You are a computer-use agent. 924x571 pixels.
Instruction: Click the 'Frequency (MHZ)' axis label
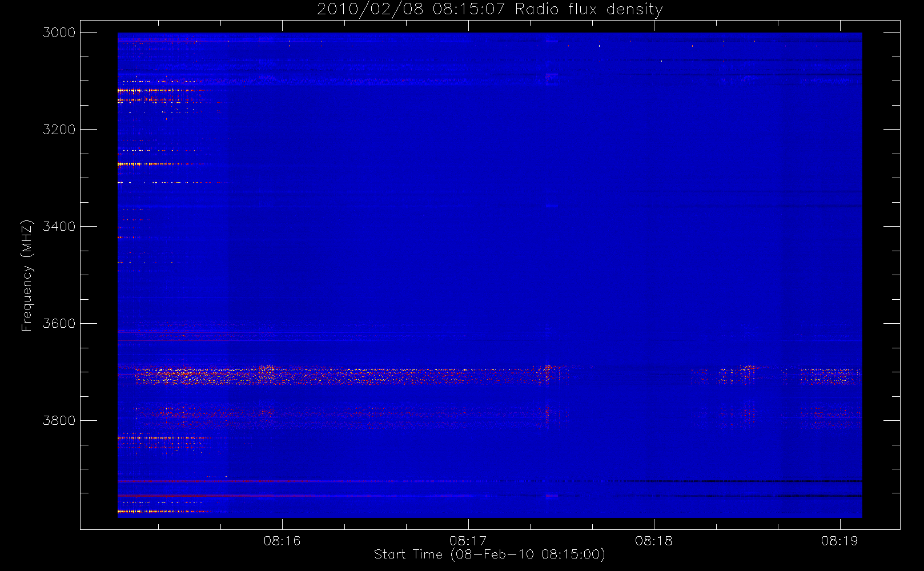click(27, 275)
